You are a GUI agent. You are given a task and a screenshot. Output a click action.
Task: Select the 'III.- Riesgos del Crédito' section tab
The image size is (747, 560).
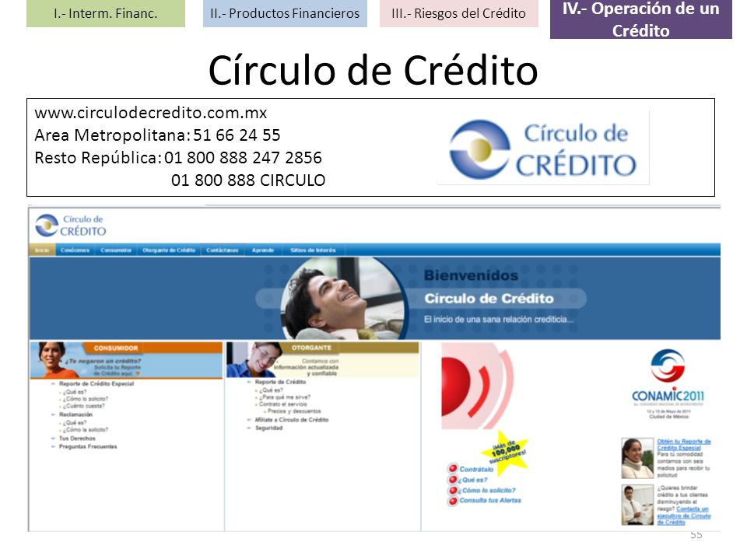(459, 13)
